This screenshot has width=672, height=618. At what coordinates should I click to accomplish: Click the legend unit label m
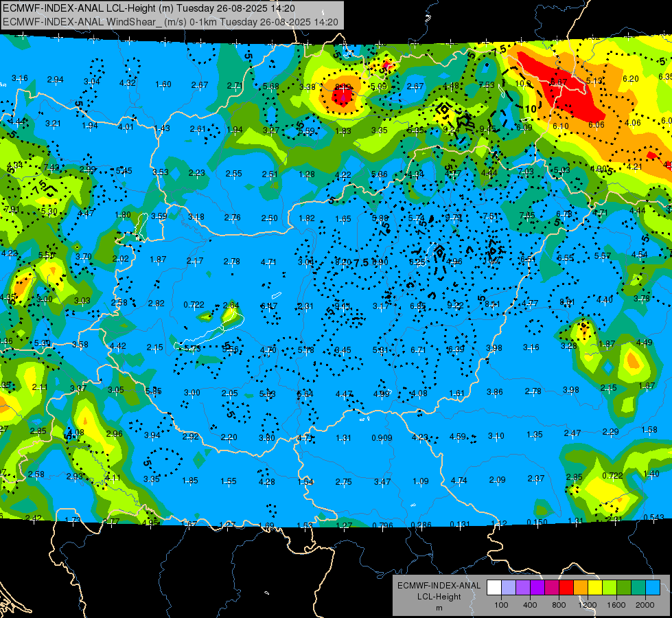pyautogui.click(x=439, y=608)
